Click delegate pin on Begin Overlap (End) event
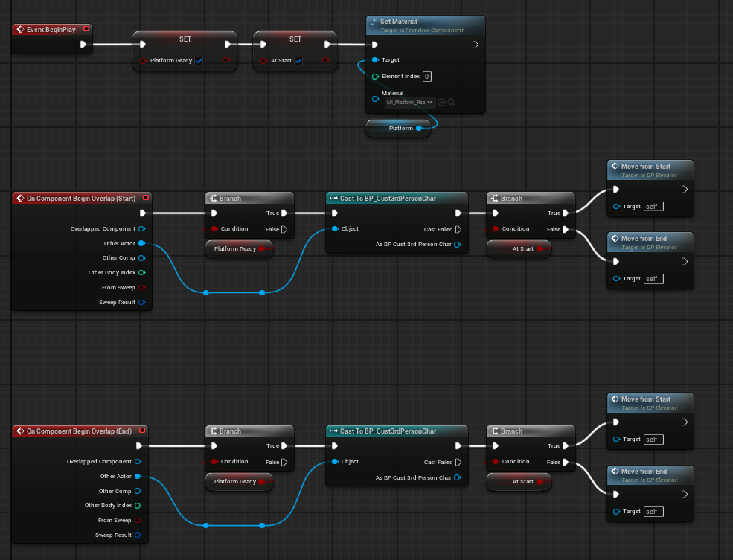 tap(142, 431)
